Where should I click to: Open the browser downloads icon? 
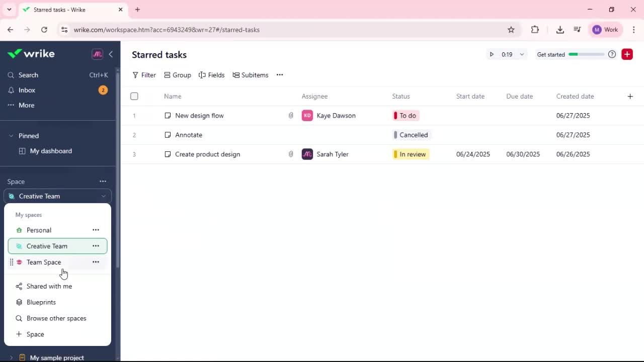pos(560,30)
